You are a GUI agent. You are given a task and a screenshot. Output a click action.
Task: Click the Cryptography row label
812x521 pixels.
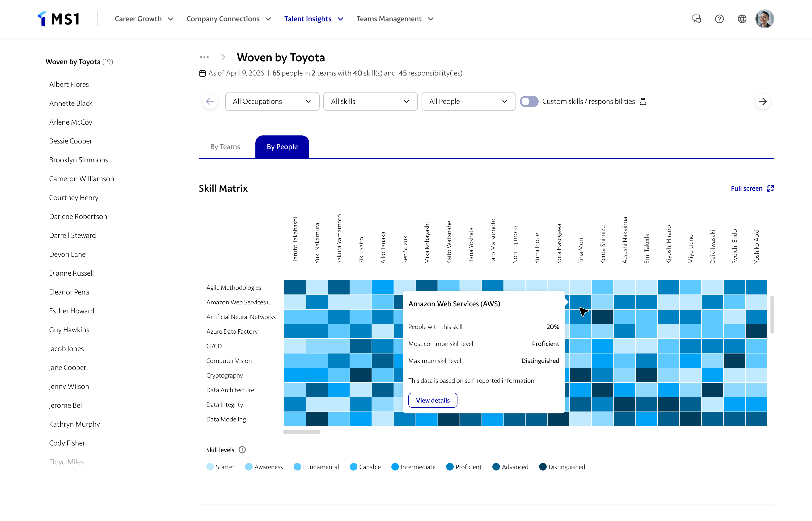(225, 375)
